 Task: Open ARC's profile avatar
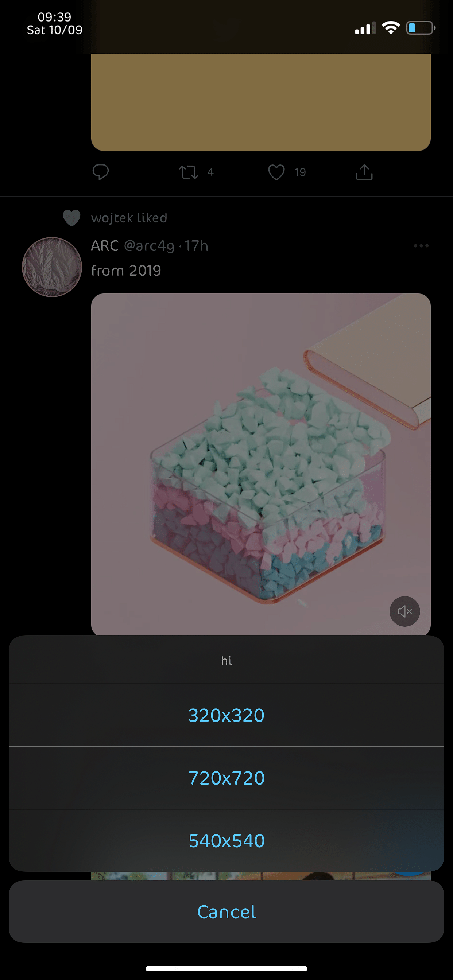tap(52, 267)
